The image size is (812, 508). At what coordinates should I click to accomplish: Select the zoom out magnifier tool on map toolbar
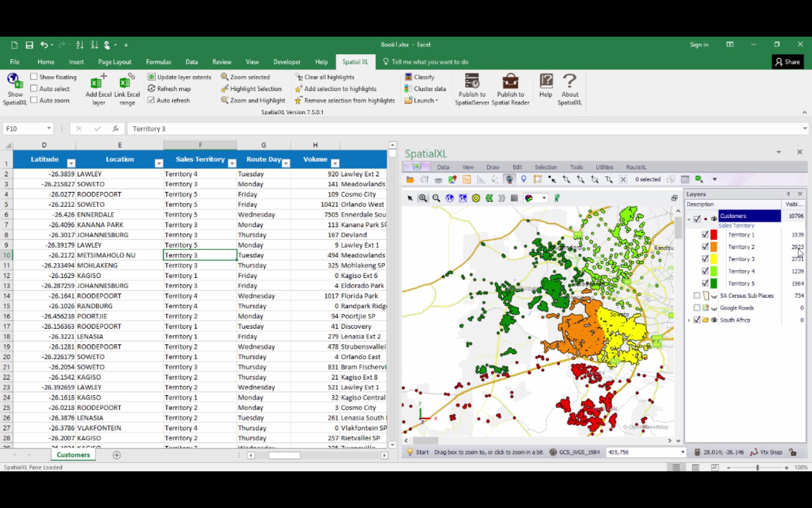point(436,198)
